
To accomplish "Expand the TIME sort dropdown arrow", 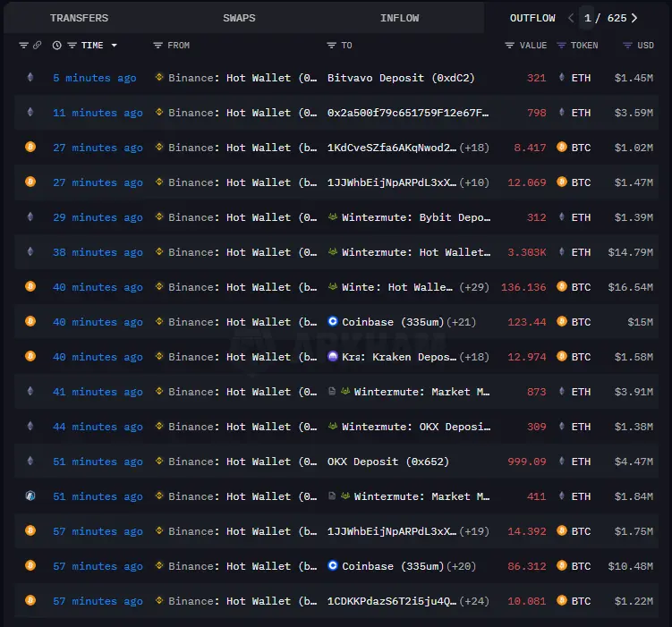I will (x=114, y=46).
